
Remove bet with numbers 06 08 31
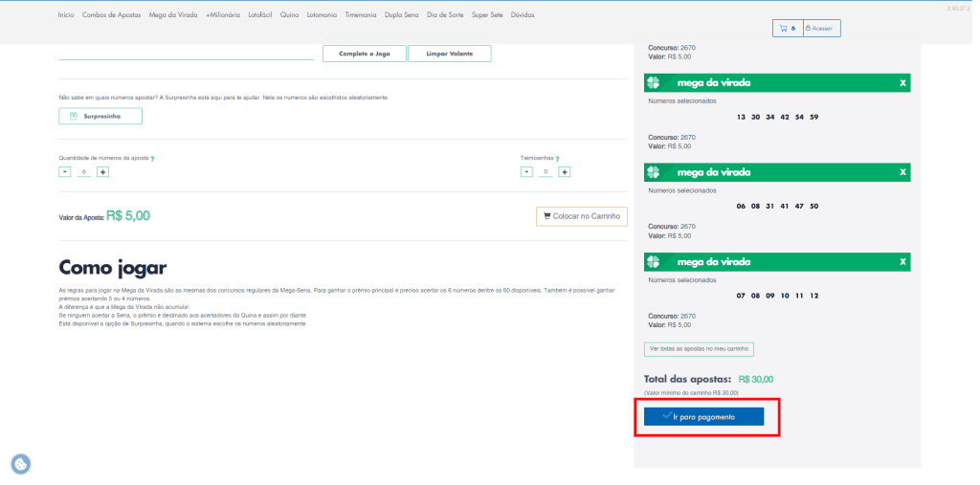(x=902, y=172)
